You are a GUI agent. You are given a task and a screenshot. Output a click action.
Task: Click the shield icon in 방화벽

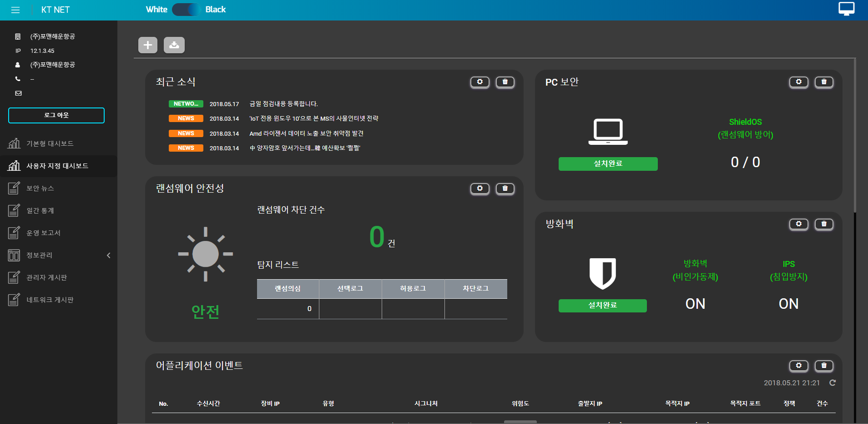coord(603,273)
